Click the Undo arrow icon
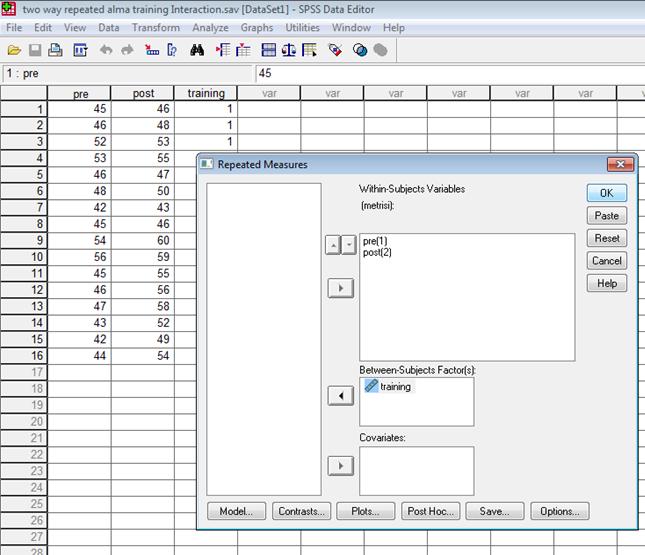Image resolution: width=645 pixels, height=555 pixels. [x=106, y=50]
